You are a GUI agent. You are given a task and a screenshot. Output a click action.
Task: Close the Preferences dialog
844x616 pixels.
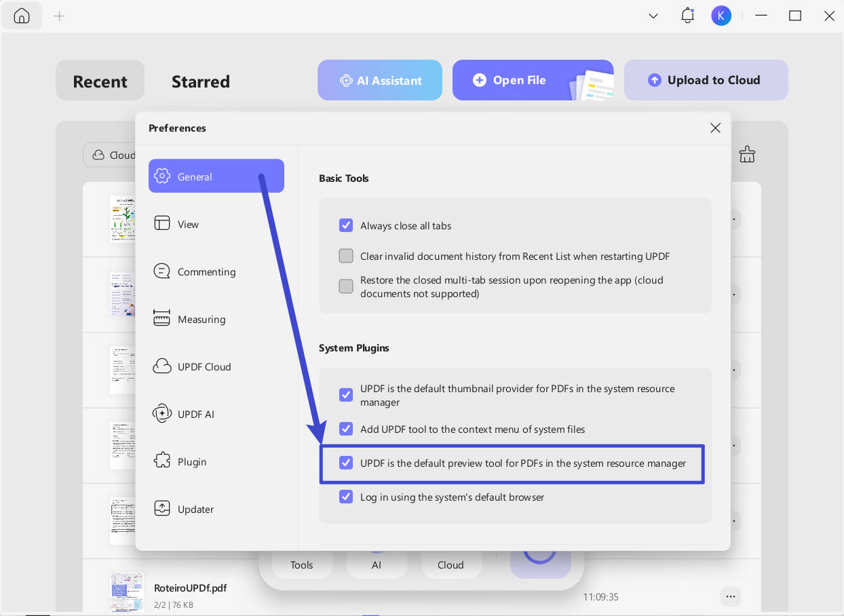coord(715,128)
